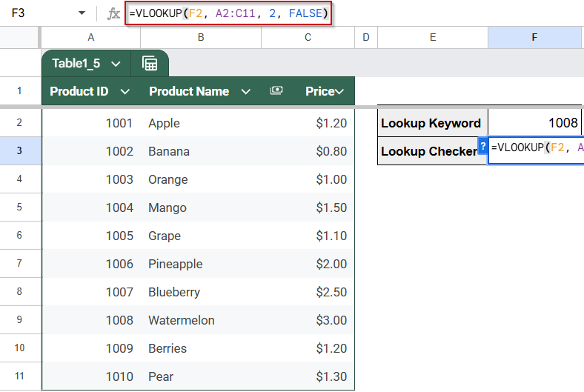Click the $1.10 price cell

click(308, 236)
